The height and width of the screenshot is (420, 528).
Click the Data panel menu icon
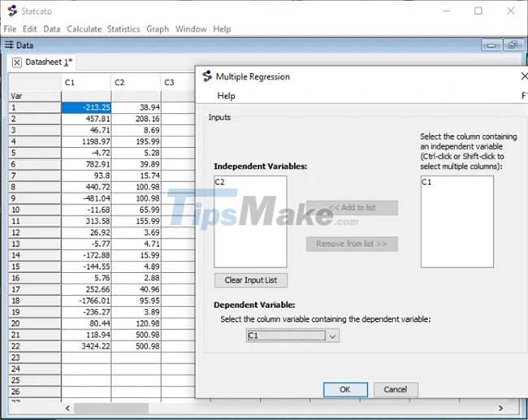9,45
